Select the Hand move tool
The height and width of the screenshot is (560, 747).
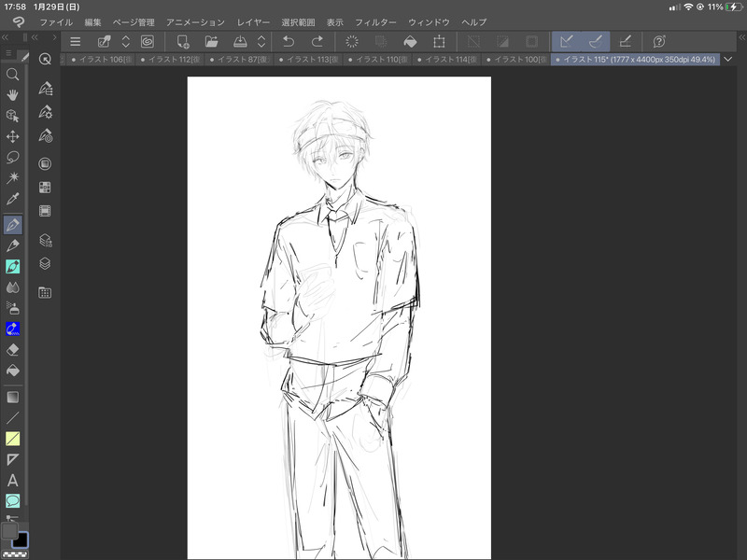point(13,95)
